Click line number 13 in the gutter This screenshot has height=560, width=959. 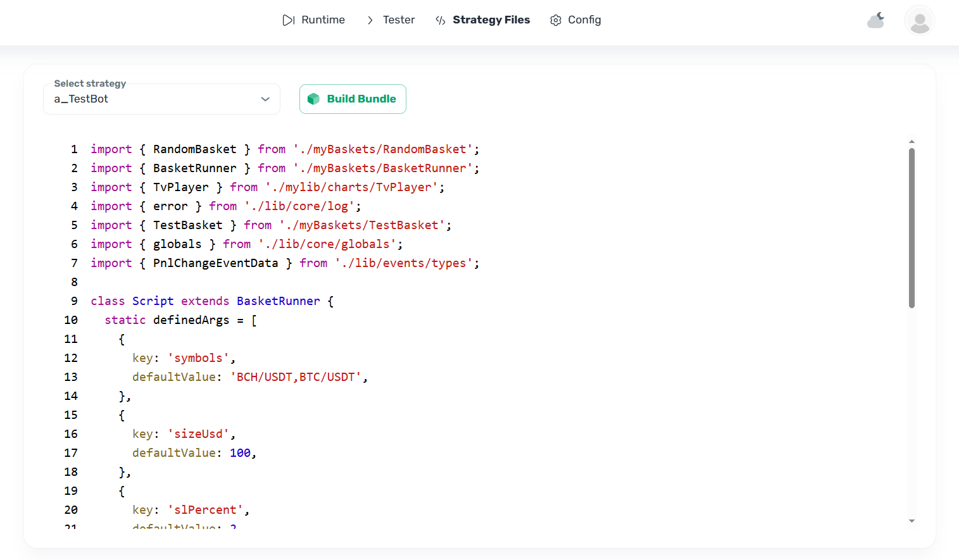coord(71,377)
